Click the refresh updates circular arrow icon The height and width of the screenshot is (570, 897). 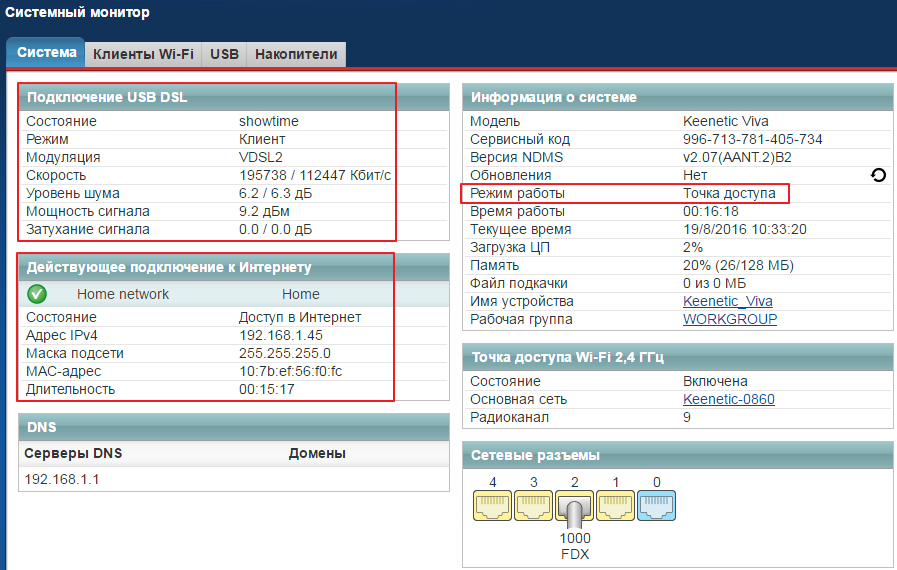tap(878, 175)
